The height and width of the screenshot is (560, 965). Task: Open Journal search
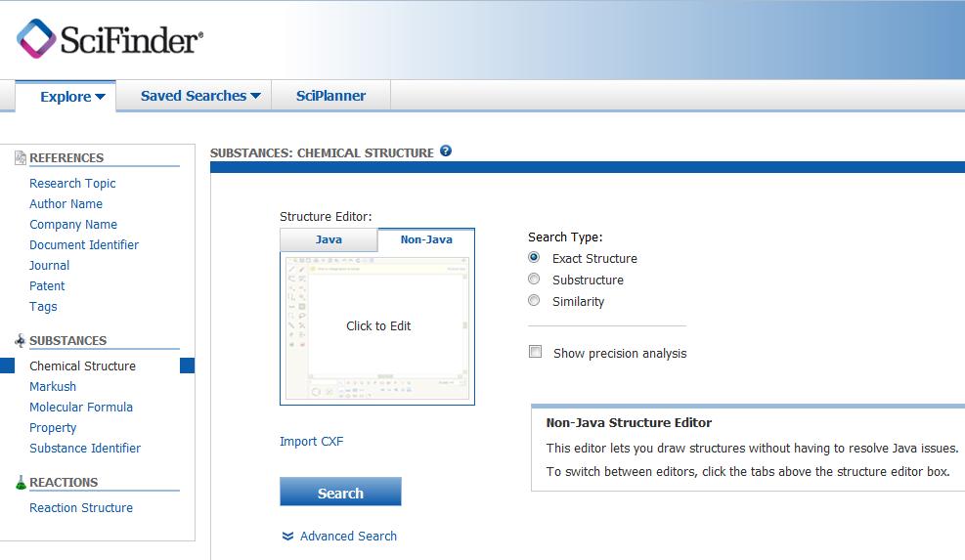[49, 265]
